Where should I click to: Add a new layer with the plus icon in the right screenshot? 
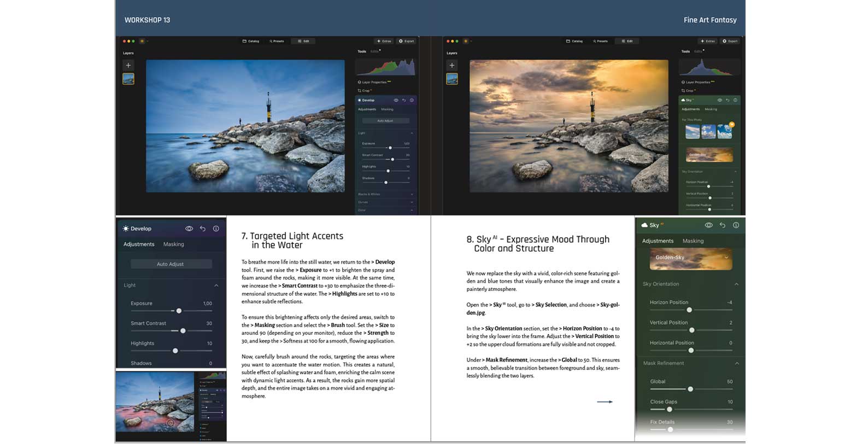pyautogui.click(x=452, y=65)
